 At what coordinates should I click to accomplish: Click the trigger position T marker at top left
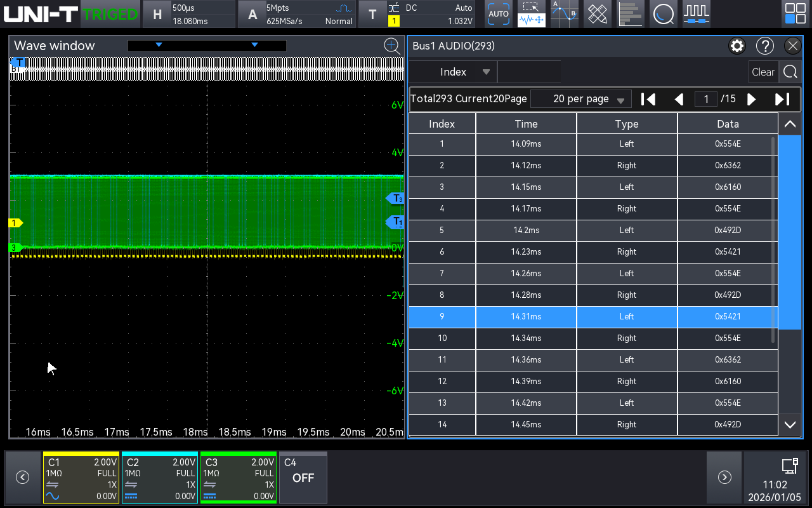click(18, 62)
